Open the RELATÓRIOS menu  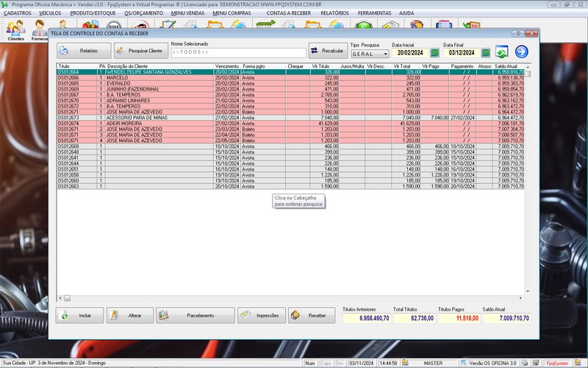[x=334, y=13]
